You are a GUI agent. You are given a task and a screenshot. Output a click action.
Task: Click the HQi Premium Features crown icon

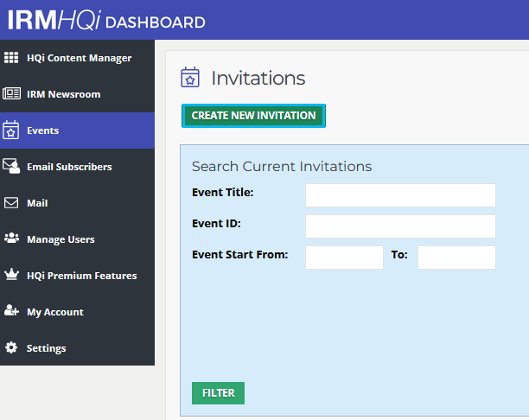11,274
